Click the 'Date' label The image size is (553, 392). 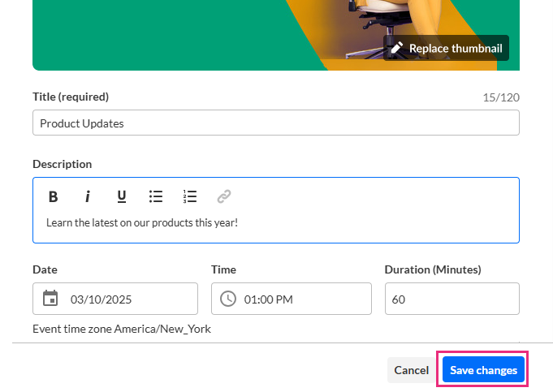point(45,269)
